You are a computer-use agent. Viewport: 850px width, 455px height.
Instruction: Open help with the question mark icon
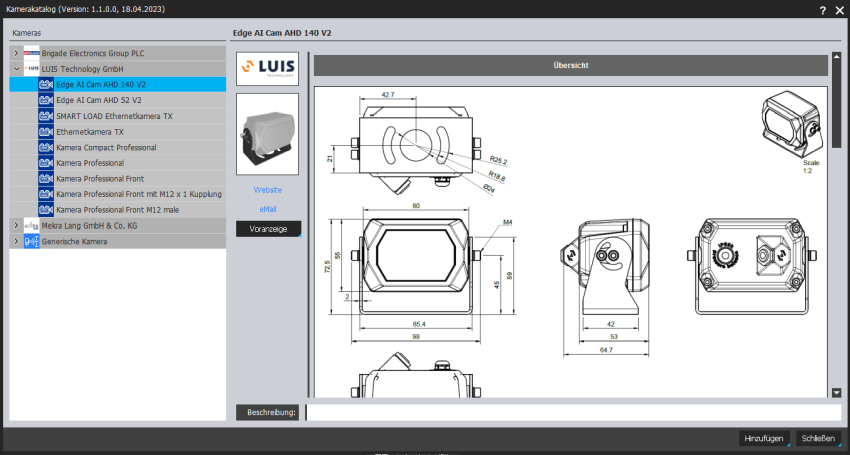[x=823, y=10]
